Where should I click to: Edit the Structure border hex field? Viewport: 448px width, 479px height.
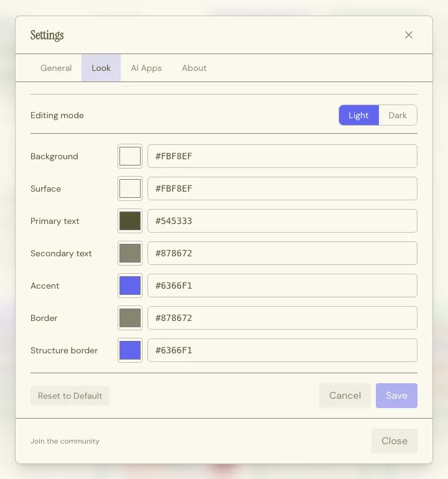[x=282, y=350]
